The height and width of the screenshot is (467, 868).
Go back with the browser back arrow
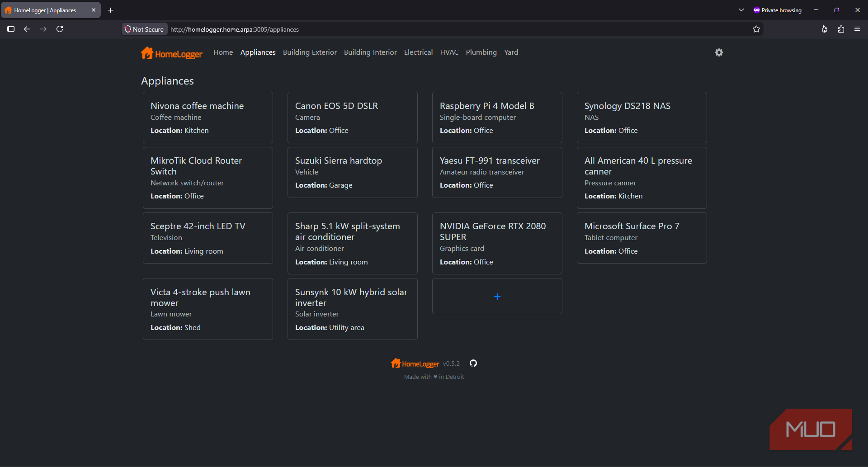[27, 29]
